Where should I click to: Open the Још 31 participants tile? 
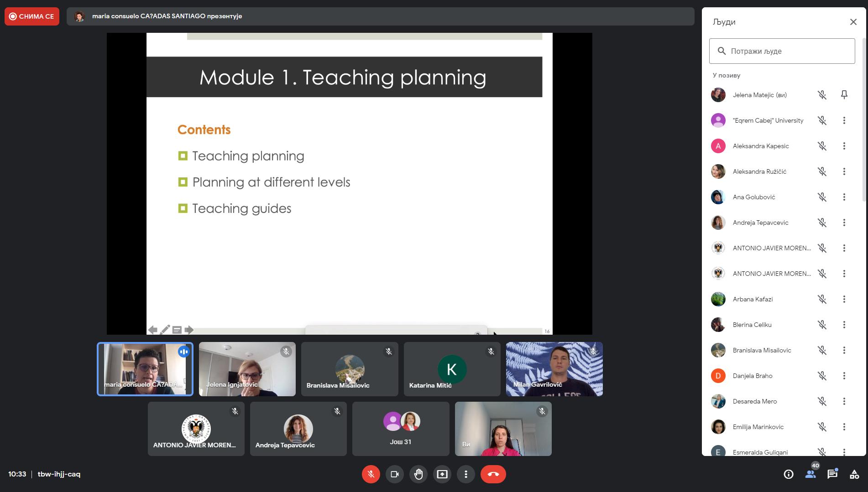pyautogui.click(x=400, y=429)
